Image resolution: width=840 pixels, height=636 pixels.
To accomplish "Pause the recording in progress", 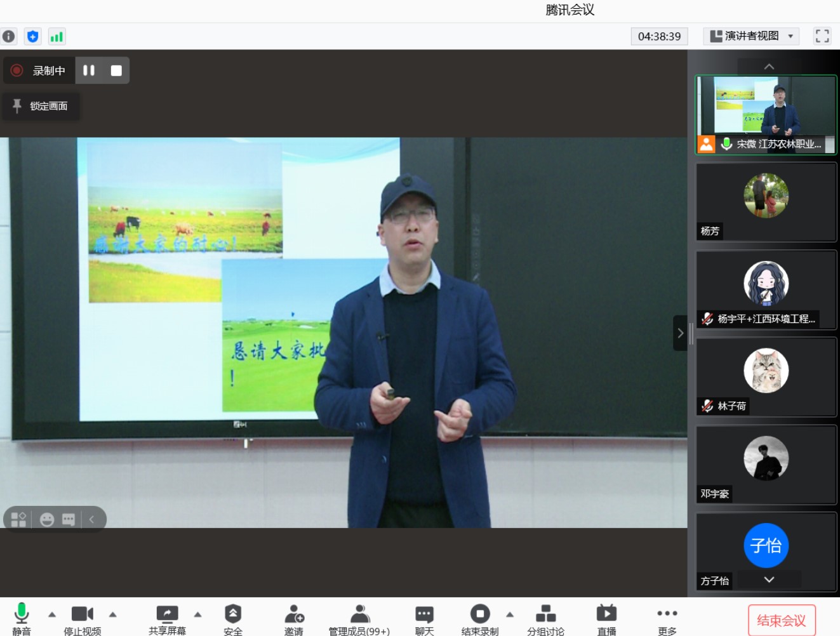I will coord(89,70).
